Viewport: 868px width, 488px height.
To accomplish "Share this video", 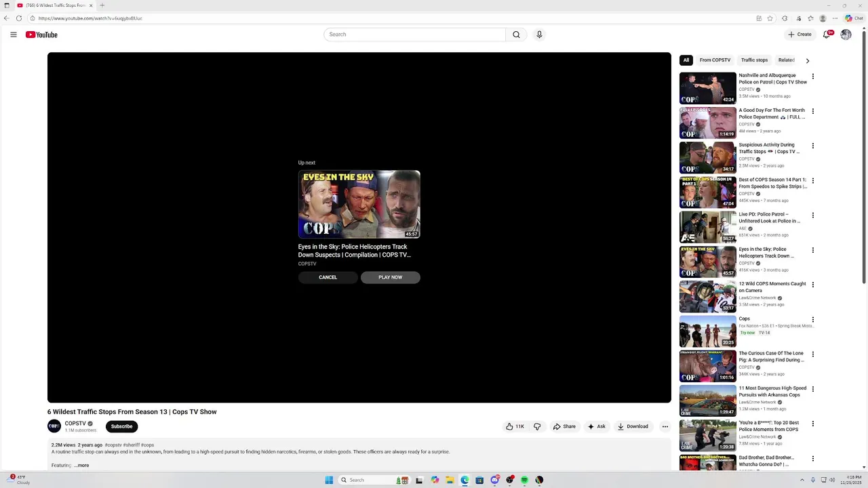I will (x=564, y=426).
